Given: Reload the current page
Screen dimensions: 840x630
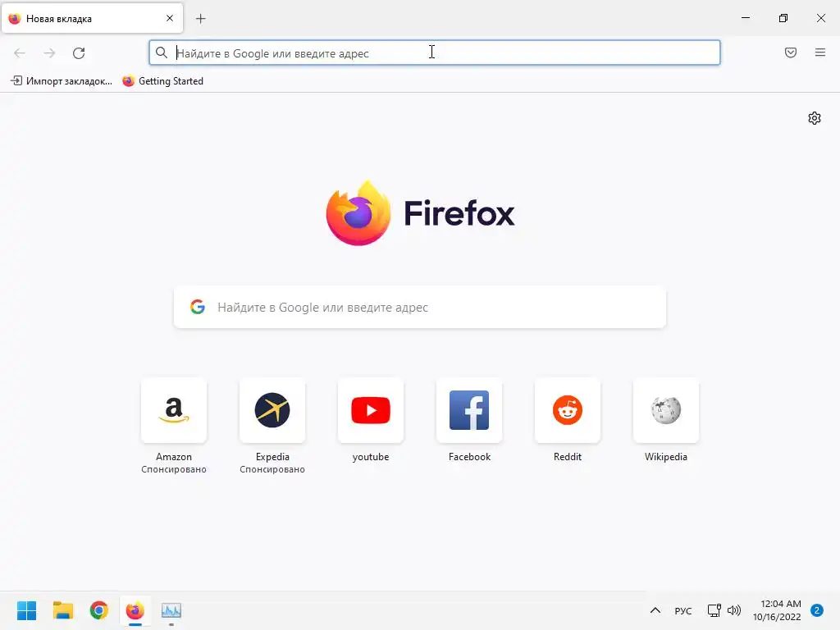Looking at the screenshot, I should 79,53.
